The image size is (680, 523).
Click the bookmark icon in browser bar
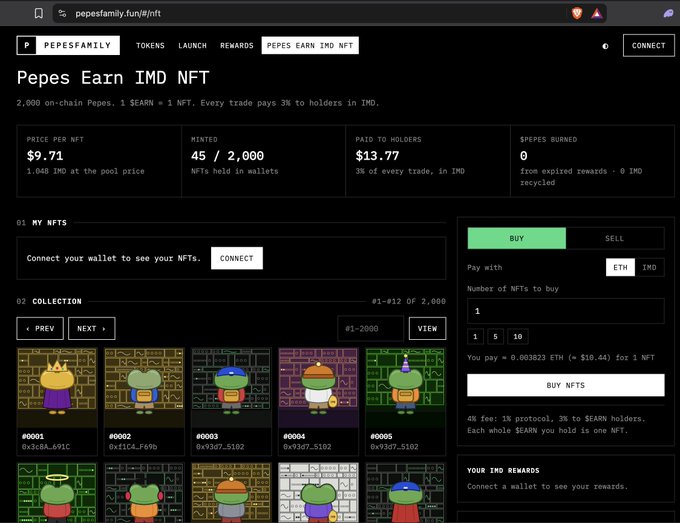(39, 13)
